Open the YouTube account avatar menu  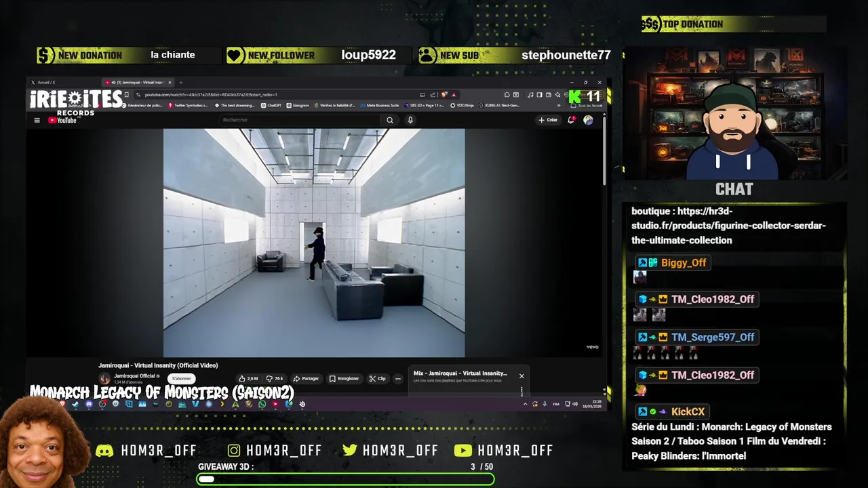click(588, 120)
